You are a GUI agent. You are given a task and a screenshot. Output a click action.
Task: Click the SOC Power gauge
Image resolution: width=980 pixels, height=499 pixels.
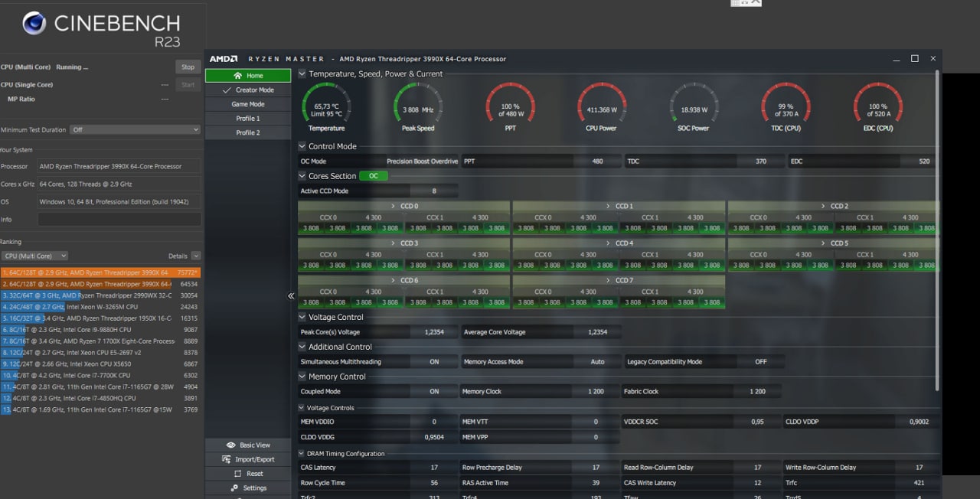pos(694,106)
